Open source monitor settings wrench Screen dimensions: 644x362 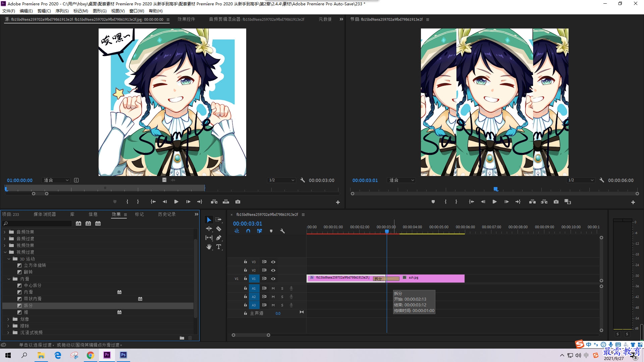(303, 180)
